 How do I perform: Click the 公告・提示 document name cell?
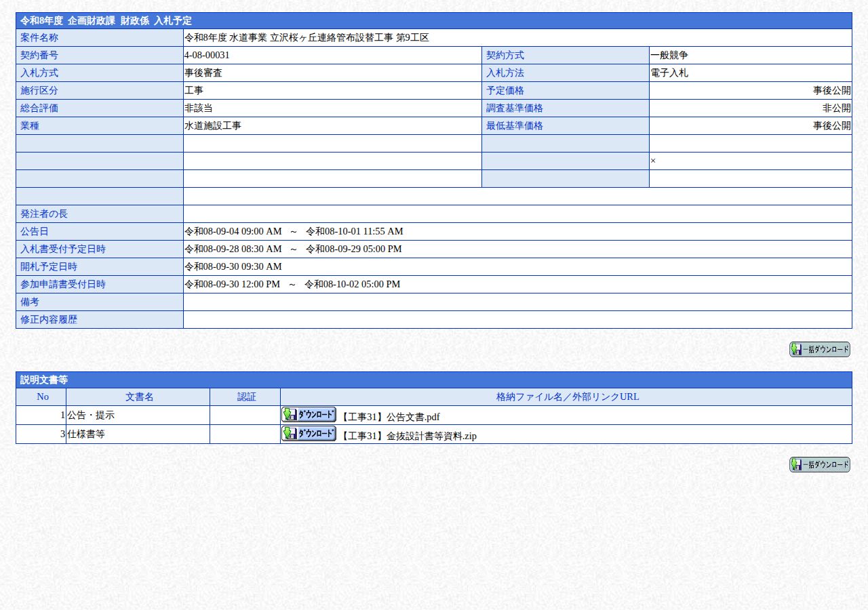click(x=138, y=415)
